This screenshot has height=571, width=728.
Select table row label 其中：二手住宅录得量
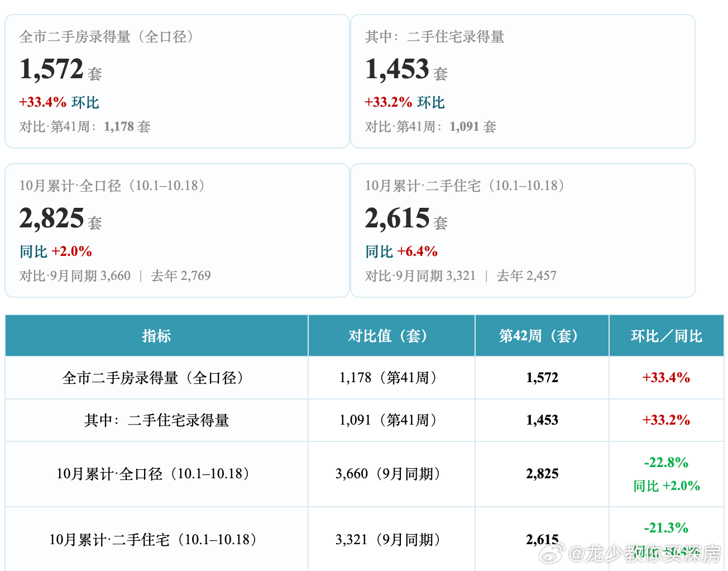(156, 421)
